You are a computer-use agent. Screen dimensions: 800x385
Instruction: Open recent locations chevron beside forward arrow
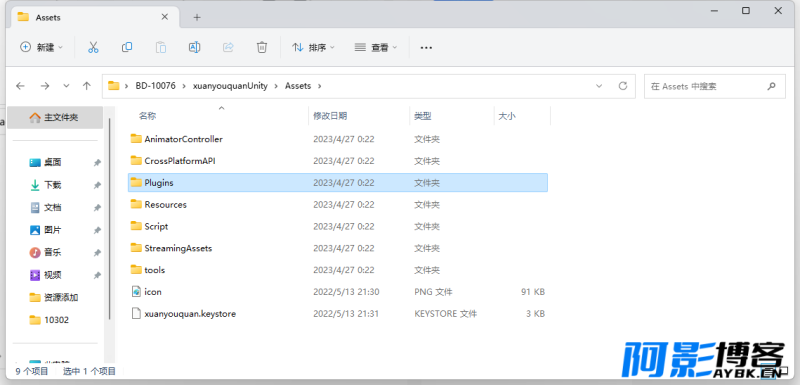click(x=66, y=86)
